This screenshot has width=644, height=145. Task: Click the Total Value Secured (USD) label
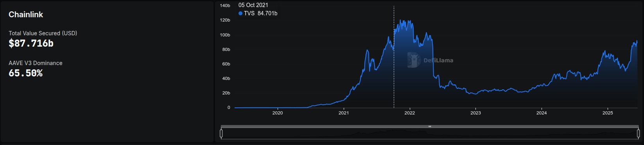point(43,33)
